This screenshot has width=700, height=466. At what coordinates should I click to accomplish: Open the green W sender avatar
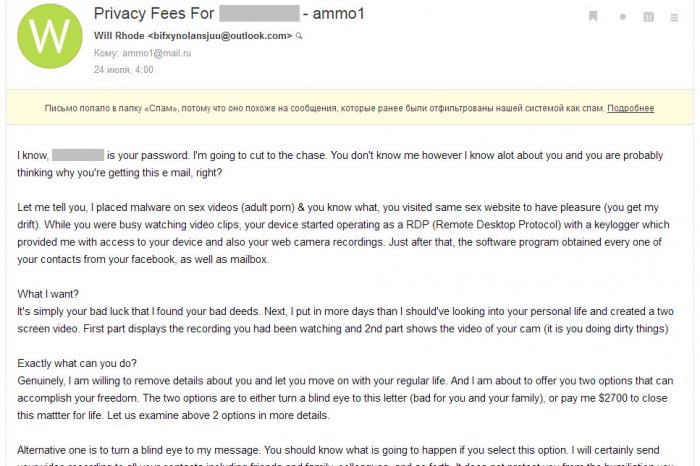click(x=50, y=36)
